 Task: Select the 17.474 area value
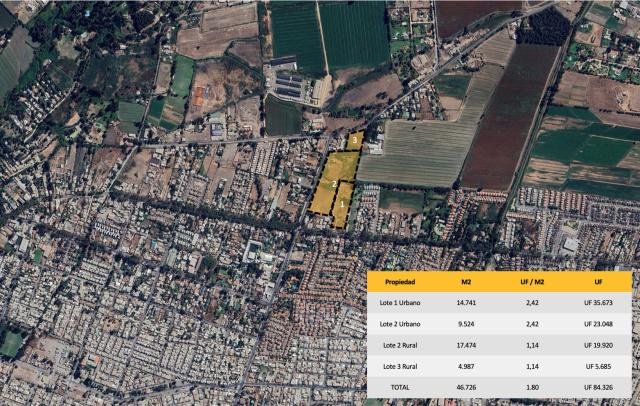tap(466, 345)
